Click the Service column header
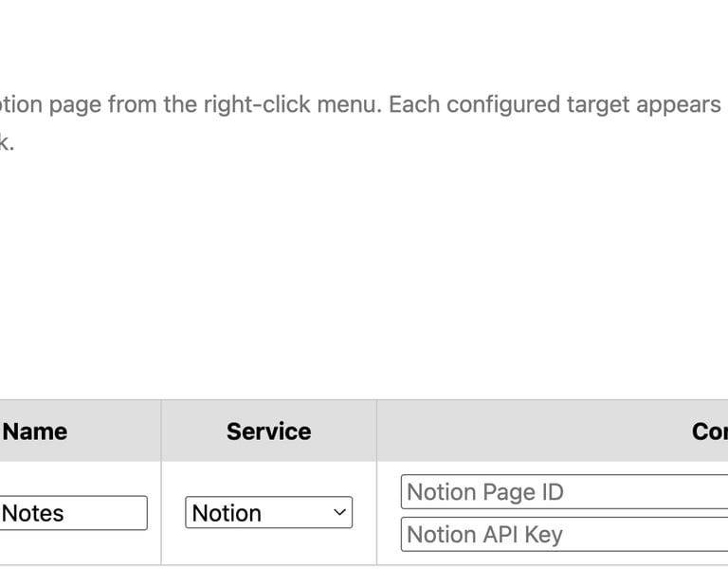This screenshot has width=728, height=587. click(268, 431)
